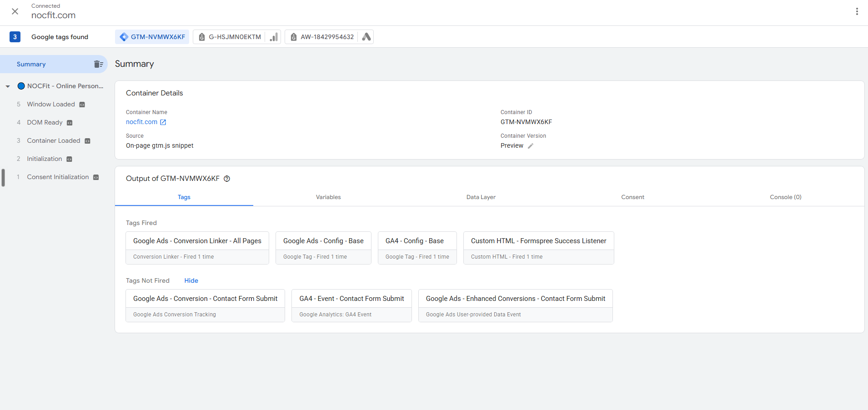Screen dimensions: 868x410
Task: Click the left sidebar scrollbar handle
Action: point(3,178)
